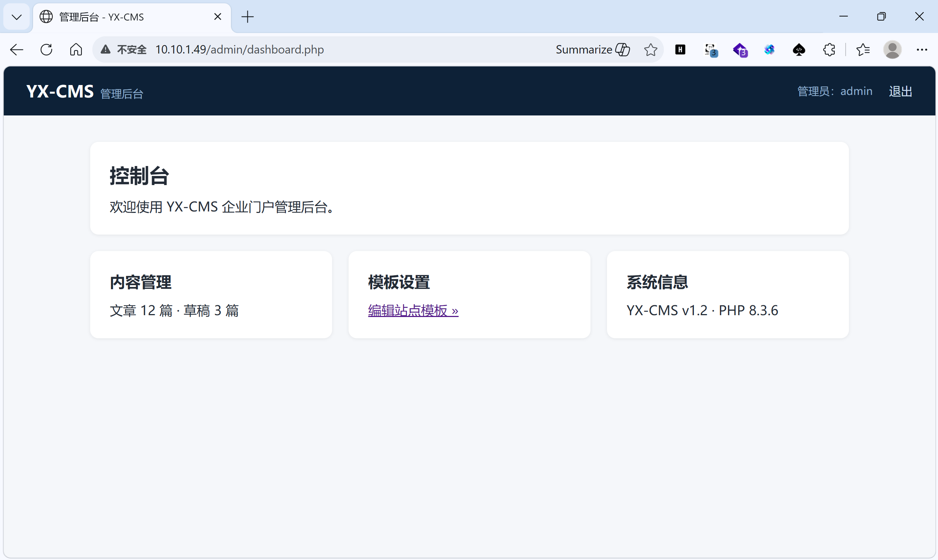938x560 pixels.
Task: Open the black spade extension icon
Action: coord(799,50)
